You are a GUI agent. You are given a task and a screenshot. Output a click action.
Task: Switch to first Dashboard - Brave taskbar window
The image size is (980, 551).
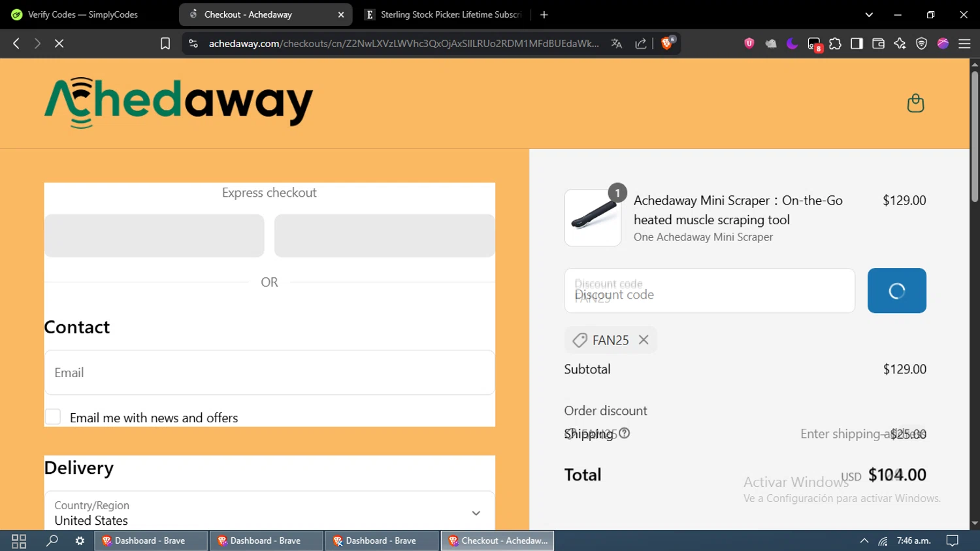click(x=151, y=541)
